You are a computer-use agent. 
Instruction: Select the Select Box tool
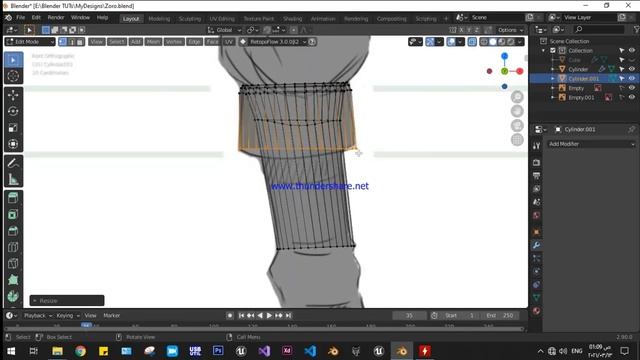[13, 60]
